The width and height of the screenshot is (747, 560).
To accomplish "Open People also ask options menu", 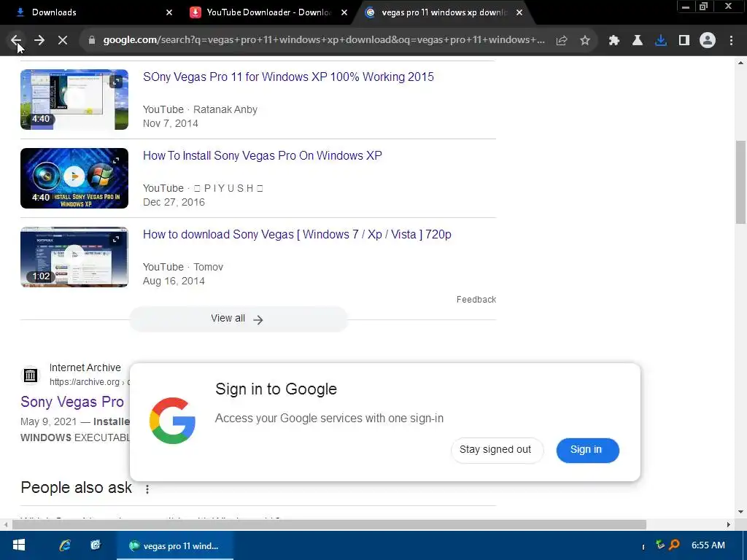I will pos(147,489).
